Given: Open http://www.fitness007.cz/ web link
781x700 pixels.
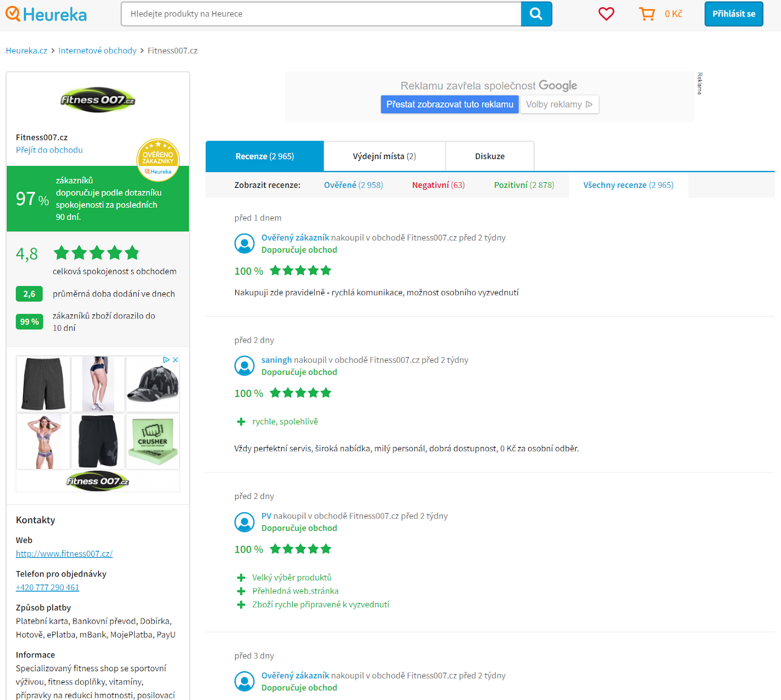Looking at the screenshot, I should point(64,554).
